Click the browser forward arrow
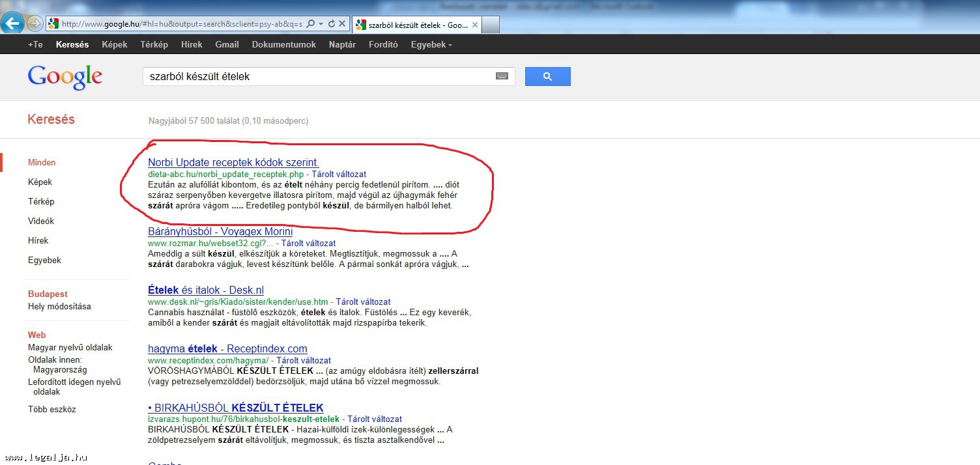Image resolution: width=980 pixels, height=465 pixels. [x=35, y=24]
